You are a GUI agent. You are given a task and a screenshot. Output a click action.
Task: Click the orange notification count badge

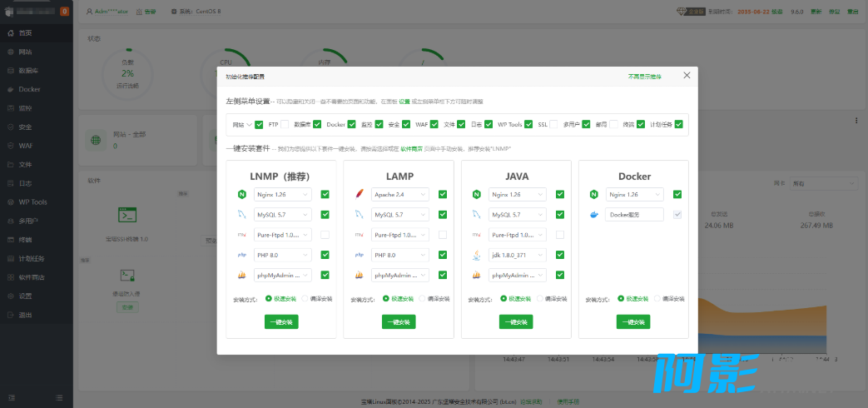pyautogui.click(x=64, y=11)
